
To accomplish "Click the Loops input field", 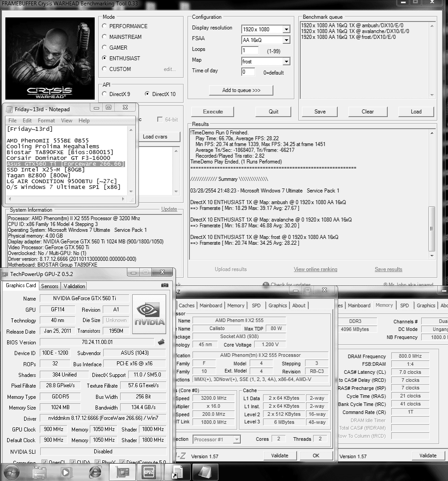I will point(250,50).
